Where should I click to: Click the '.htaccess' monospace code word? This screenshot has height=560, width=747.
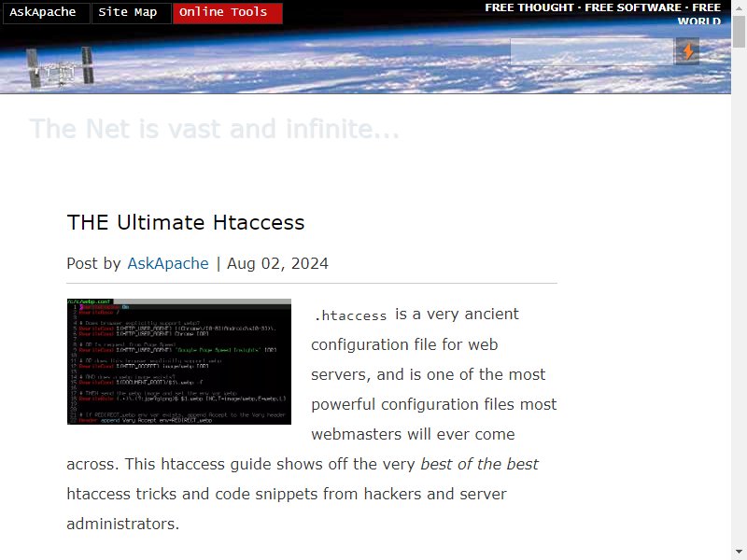pos(350,315)
